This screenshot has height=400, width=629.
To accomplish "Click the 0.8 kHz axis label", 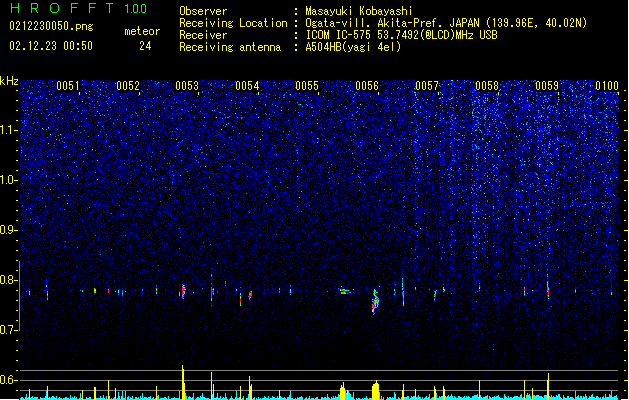I will (9, 280).
